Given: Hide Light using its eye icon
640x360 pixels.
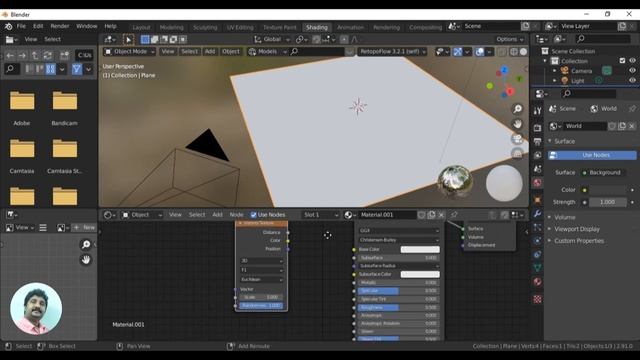Looking at the screenshot, I should (632, 80).
